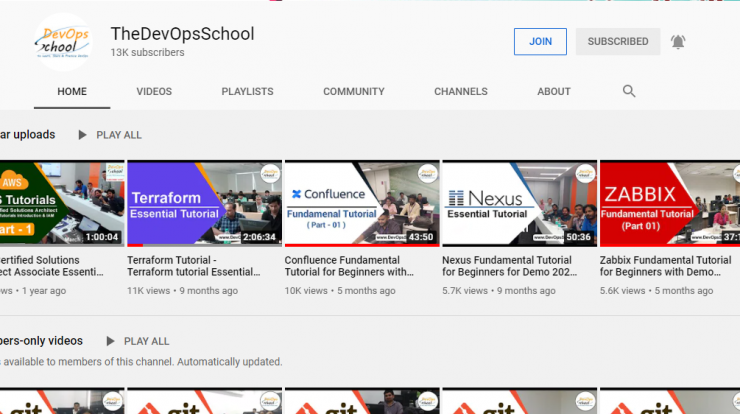Click the members-only videos section heading
740x414 pixels.
click(41, 341)
